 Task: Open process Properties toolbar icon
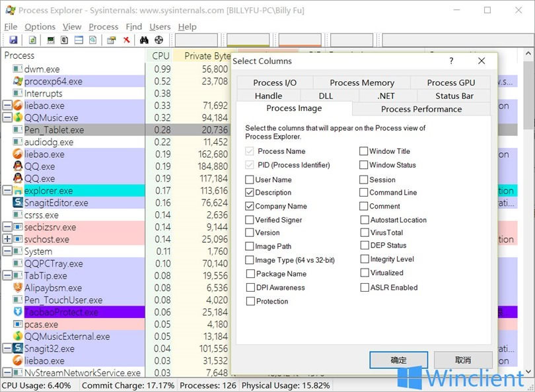point(111,40)
